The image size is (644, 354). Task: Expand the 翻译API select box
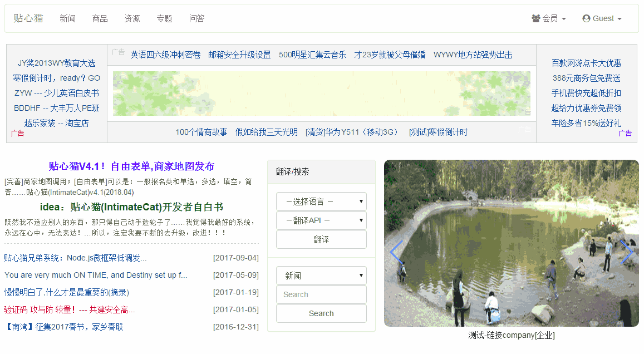tap(321, 220)
